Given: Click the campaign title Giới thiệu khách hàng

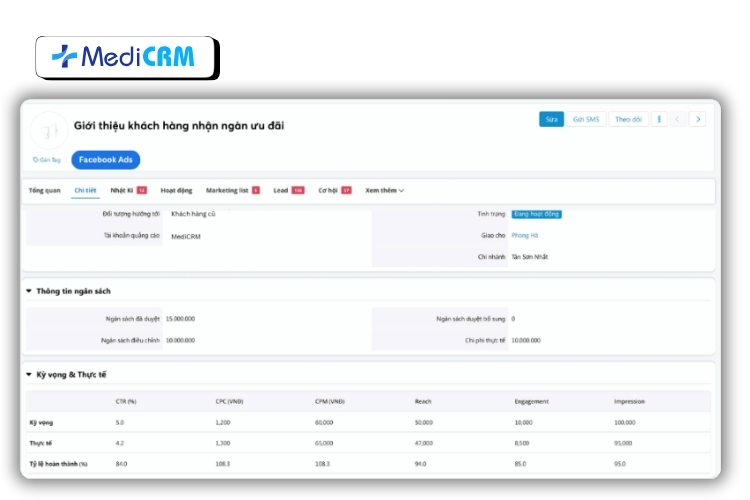Looking at the screenshot, I should pyautogui.click(x=178, y=126).
